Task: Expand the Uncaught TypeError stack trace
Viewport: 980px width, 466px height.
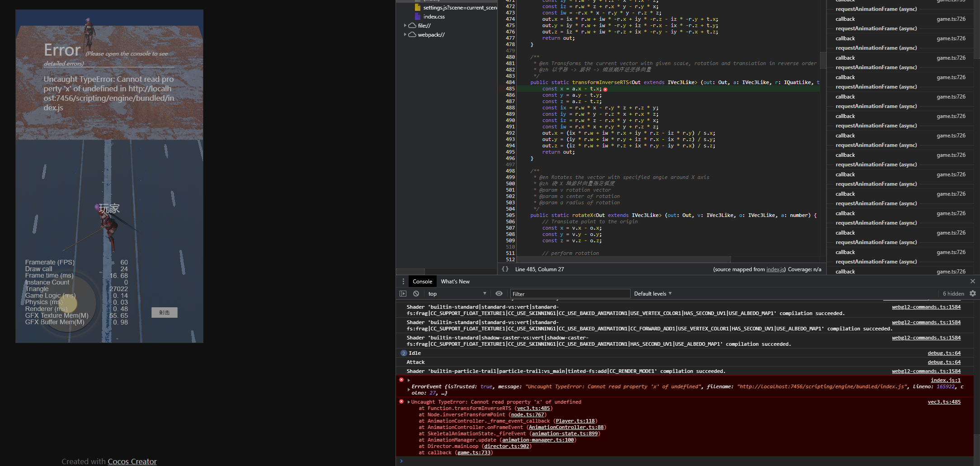Action: tap(409, 402)
